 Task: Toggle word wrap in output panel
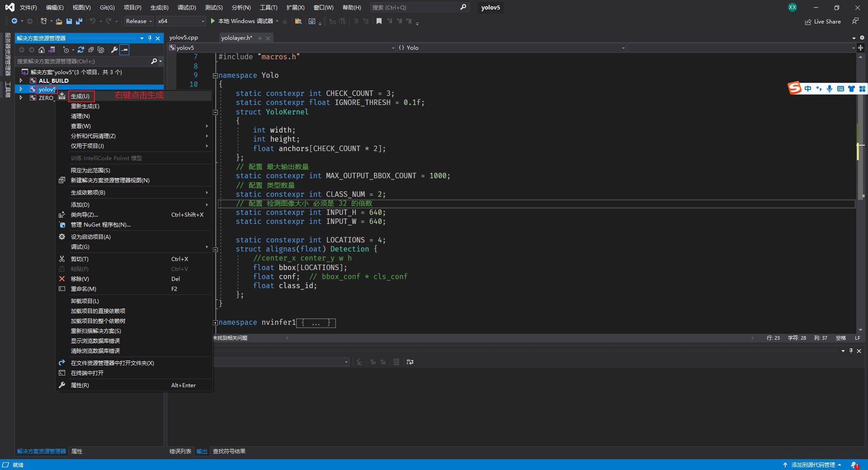[410, 362]
